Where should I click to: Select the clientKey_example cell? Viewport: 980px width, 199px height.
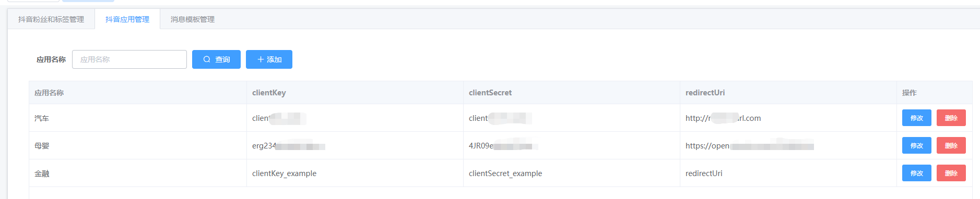pyautogui.click(x=355, y=173)
